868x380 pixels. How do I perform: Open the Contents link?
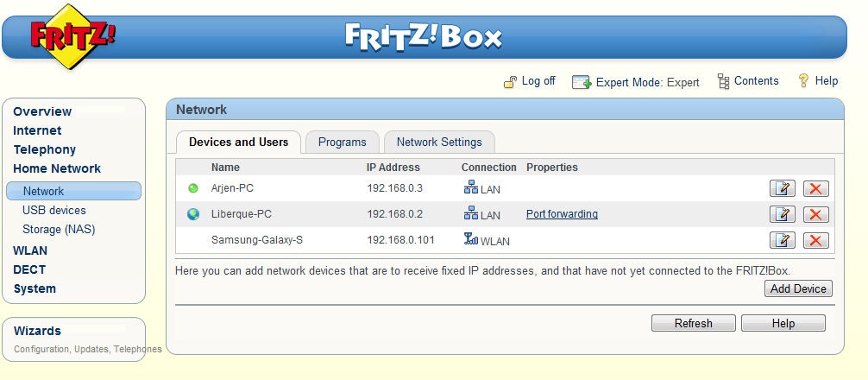pos(756,81)
